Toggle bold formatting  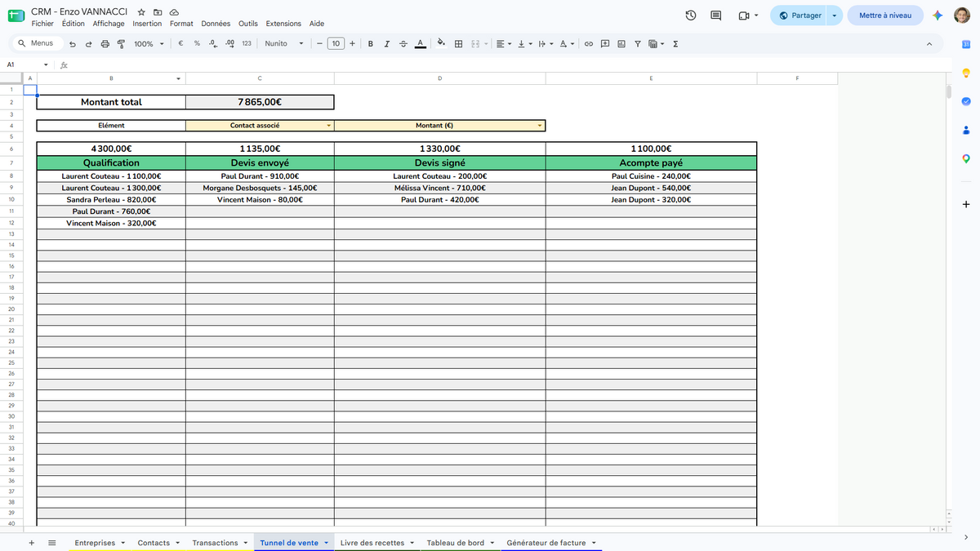click(371, 43)
